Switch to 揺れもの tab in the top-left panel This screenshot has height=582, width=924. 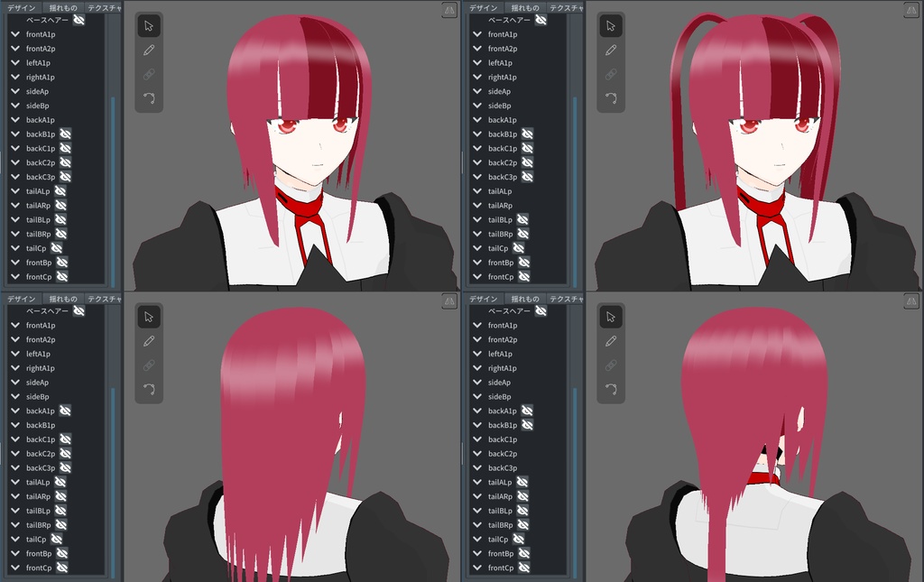click(x=62, y=7)
